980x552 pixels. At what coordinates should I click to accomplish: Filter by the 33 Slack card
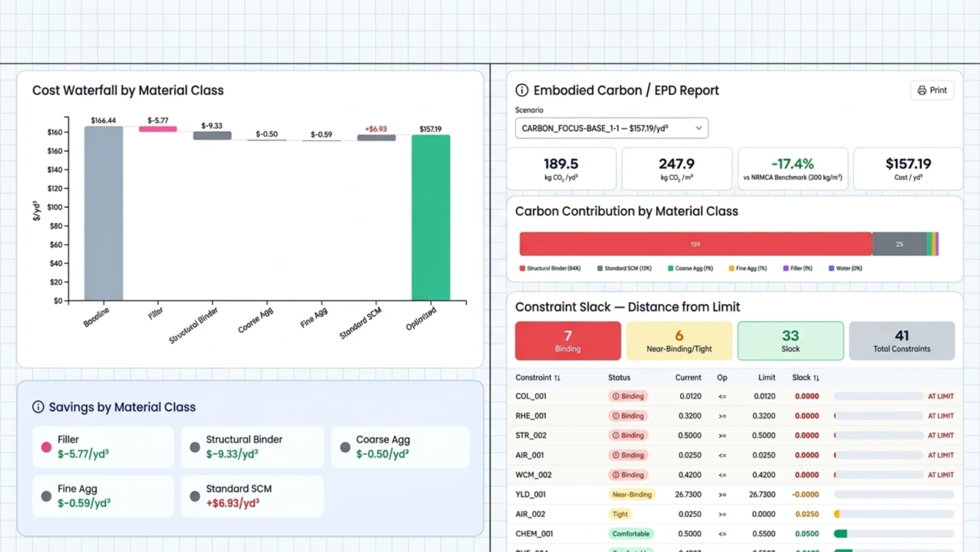click(791, 341)
